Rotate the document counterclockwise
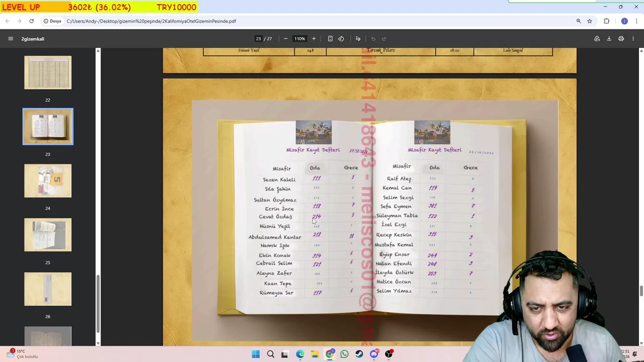This screenshot has width=644, height=362. pyautogui.click(x=341, y=39)
